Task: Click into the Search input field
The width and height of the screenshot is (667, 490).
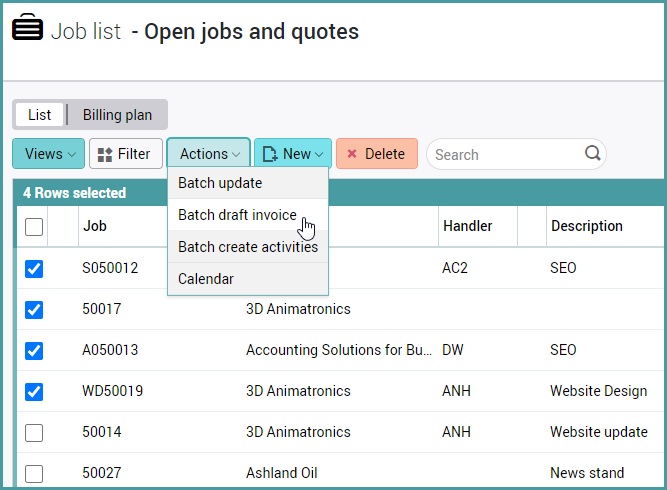Action: tap(505, 154)
